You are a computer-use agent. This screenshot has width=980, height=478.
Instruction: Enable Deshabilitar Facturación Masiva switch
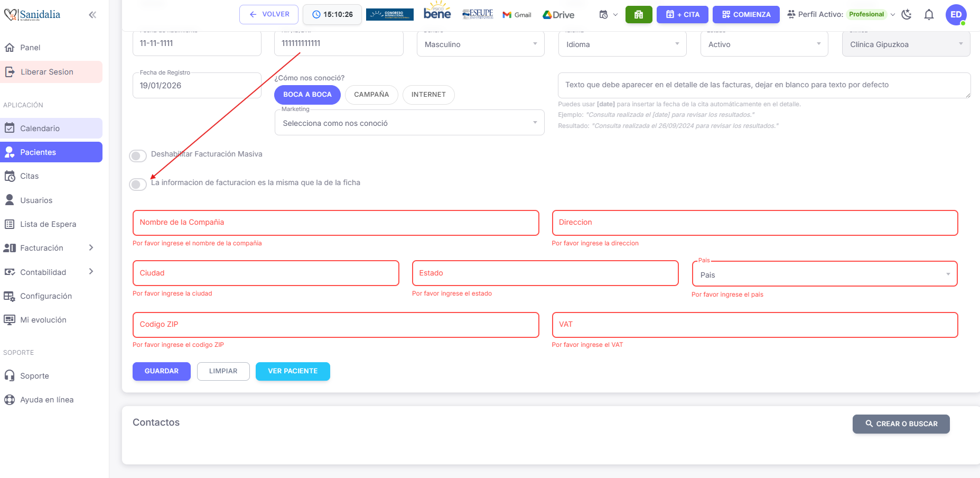click(x=138, y=155)
